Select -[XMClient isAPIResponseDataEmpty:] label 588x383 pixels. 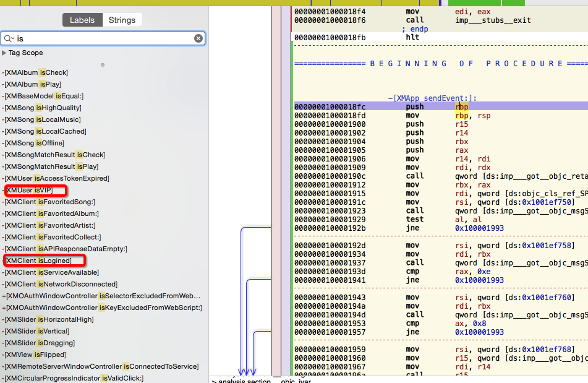tap(65, 249)
